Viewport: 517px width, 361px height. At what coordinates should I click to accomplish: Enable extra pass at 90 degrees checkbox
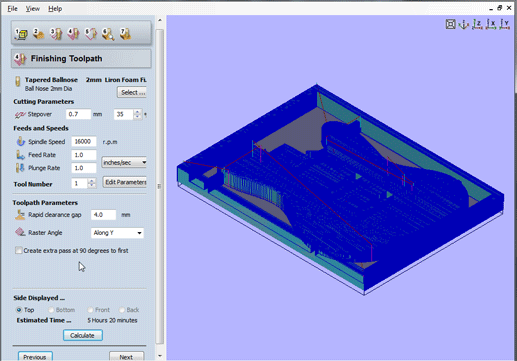19,250
